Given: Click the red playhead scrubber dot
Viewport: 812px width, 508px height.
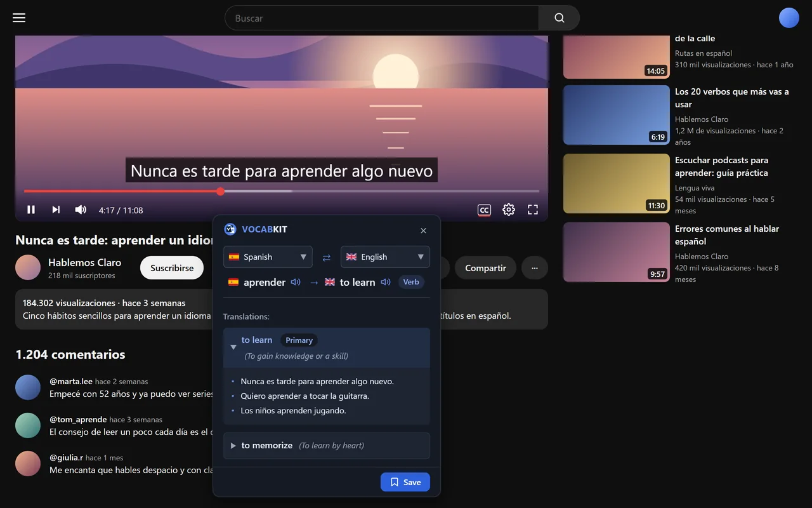Looking at the screenshot, I should 220,191.
